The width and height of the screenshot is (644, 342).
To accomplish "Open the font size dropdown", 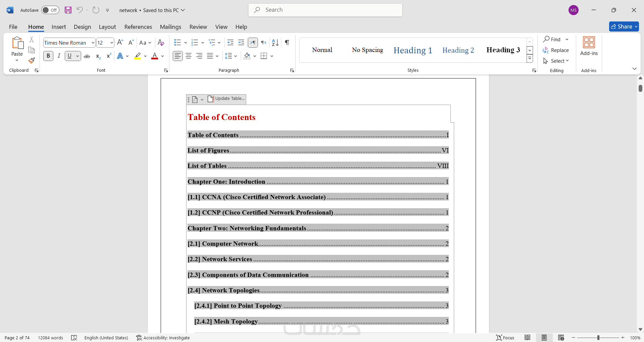I will coord(112,43).
